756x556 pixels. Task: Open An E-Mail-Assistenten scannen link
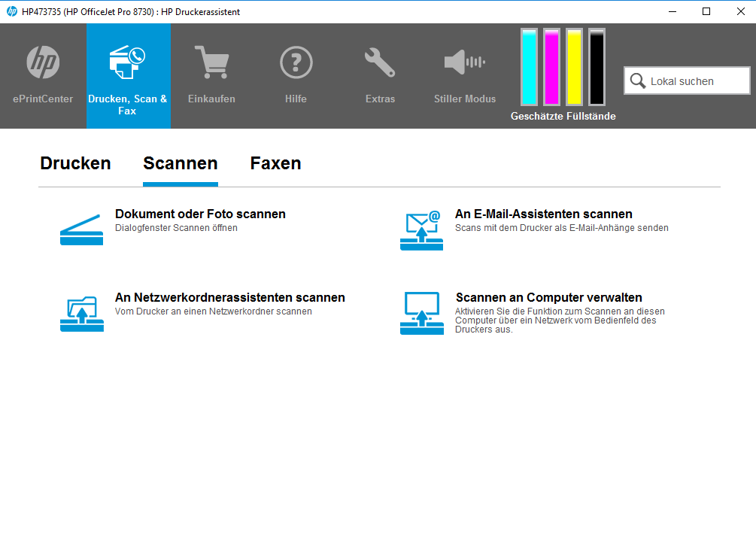click(543, 214)
